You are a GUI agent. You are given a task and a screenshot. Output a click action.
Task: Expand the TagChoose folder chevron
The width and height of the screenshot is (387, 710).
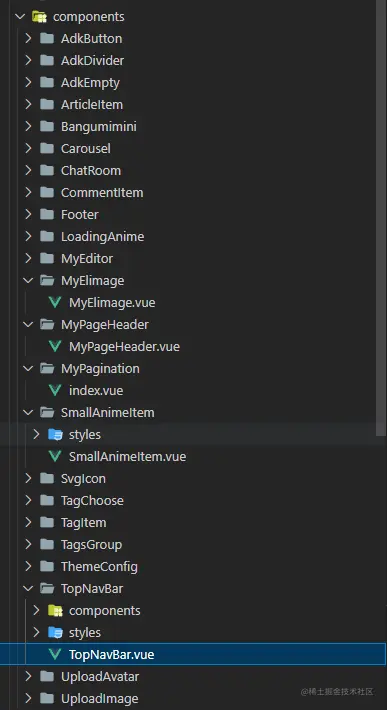click(29, 500)
